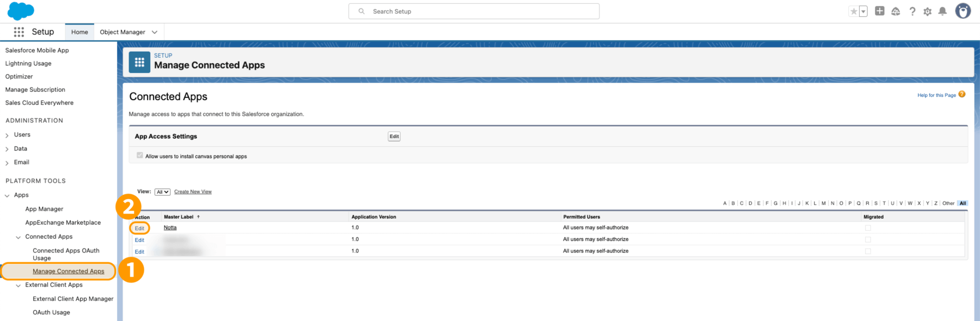Filter the list by Other
Screen dimensions: 980x321
point(948,203)
